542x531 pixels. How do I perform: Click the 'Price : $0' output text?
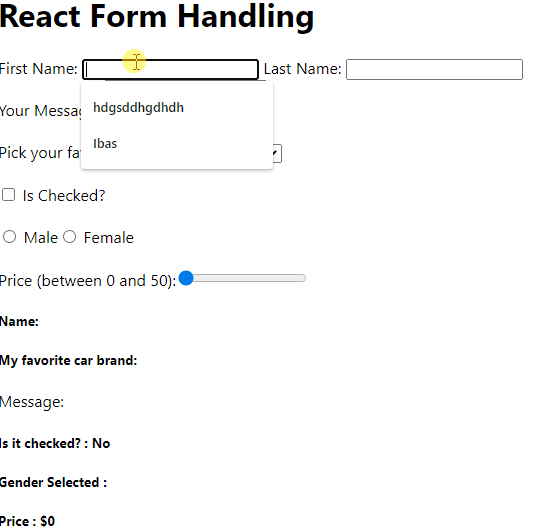pos(27,521)
